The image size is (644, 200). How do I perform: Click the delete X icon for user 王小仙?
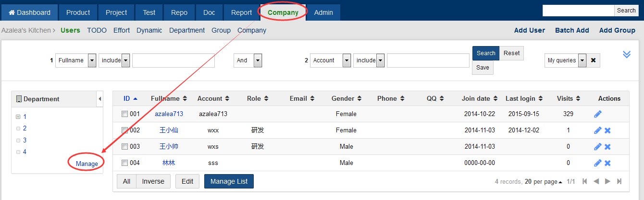point(607,130)
